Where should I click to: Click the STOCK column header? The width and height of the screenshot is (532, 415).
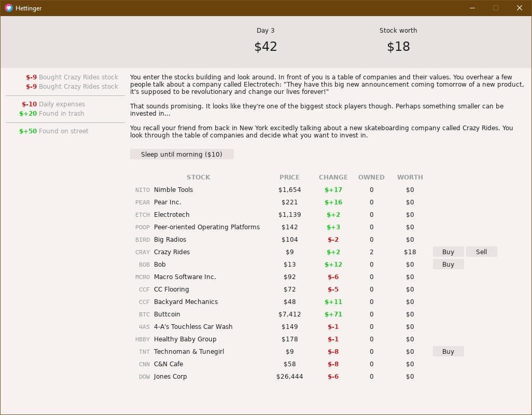tap(198, 177)
